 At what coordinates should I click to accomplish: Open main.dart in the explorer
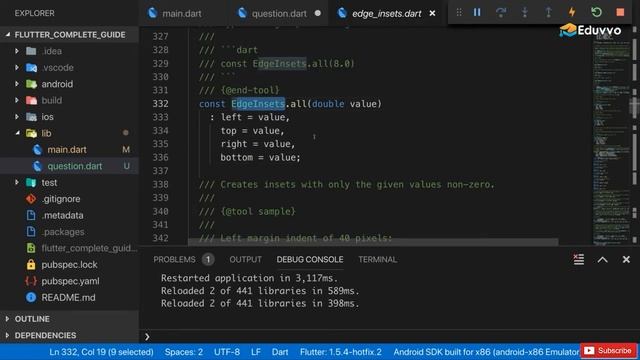click(67, 150)
